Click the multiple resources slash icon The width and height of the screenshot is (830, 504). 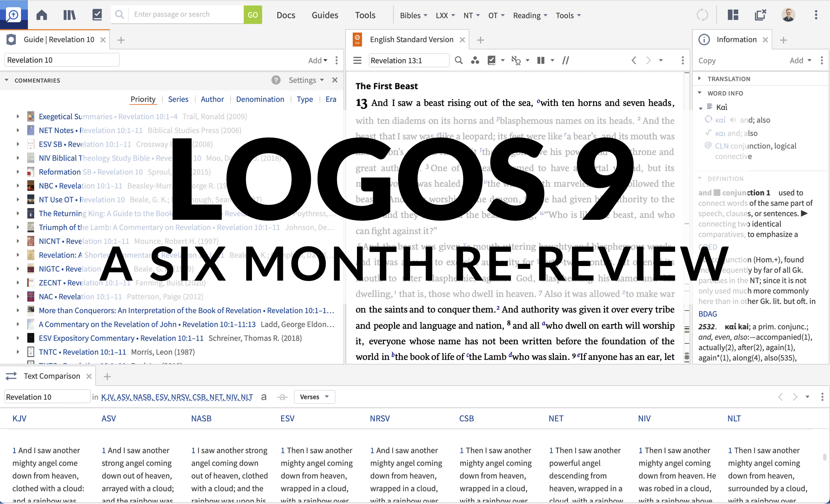tap(566, 60)
